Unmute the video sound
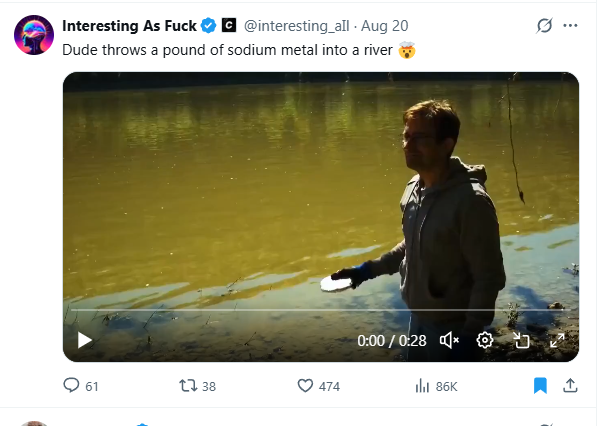The image size is (613, 426). pyautogui.click(x=449, y=340)
